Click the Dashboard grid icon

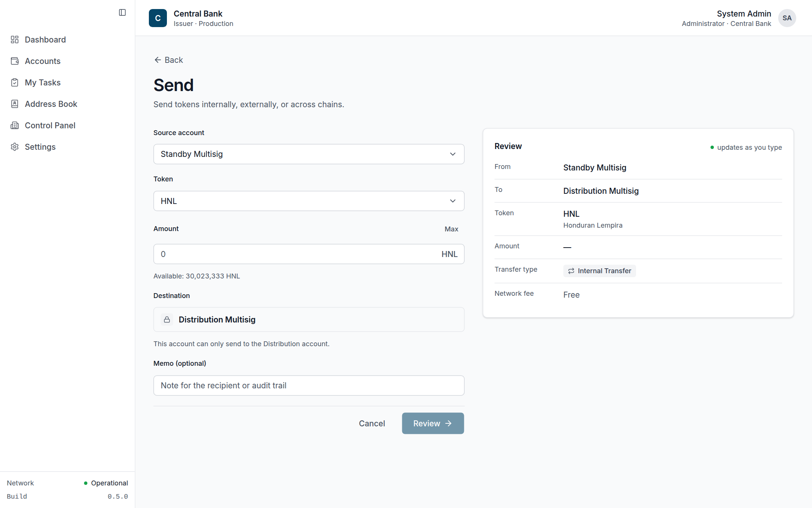point(15,40)
